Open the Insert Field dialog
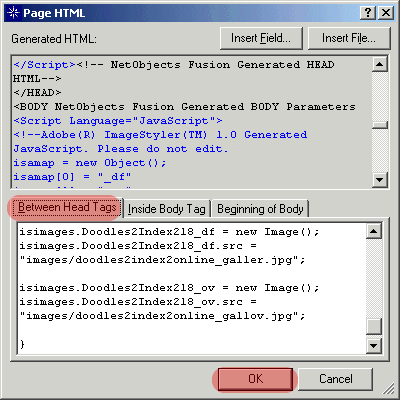Image resolution: width=400 pixels, height=400 pixels. [261, 38]
